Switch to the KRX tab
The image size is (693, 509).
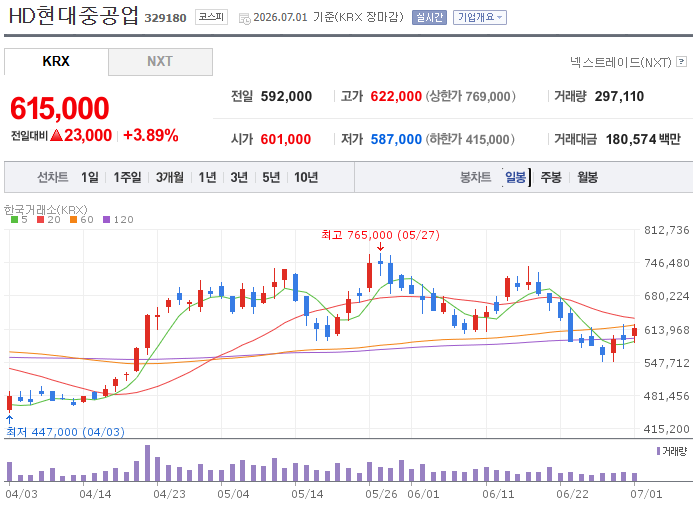pyautogui.click(x=56, y=61)
